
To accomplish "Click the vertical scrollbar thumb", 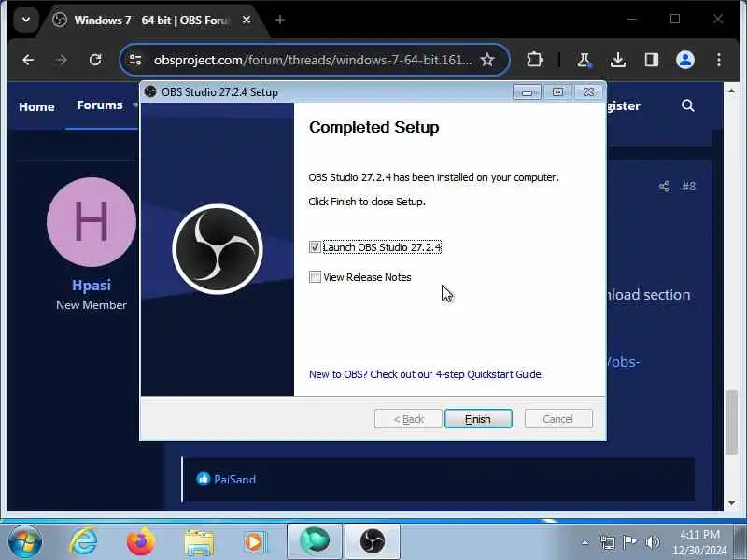I will click(731, 422).
